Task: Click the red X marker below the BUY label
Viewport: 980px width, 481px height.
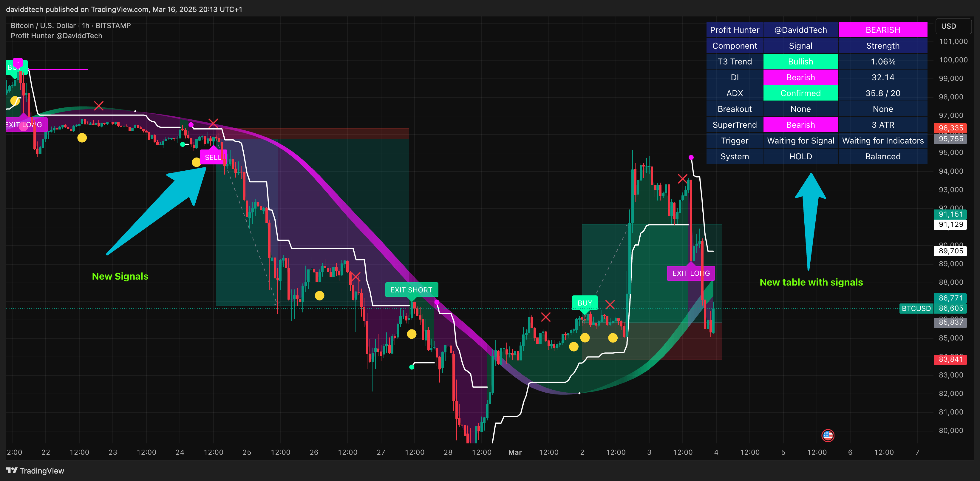Action: 610,304
